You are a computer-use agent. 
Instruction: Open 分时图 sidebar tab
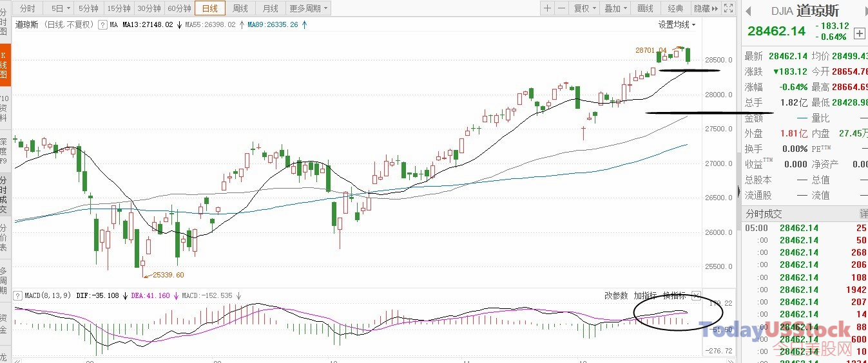click(x=4, y=21)
